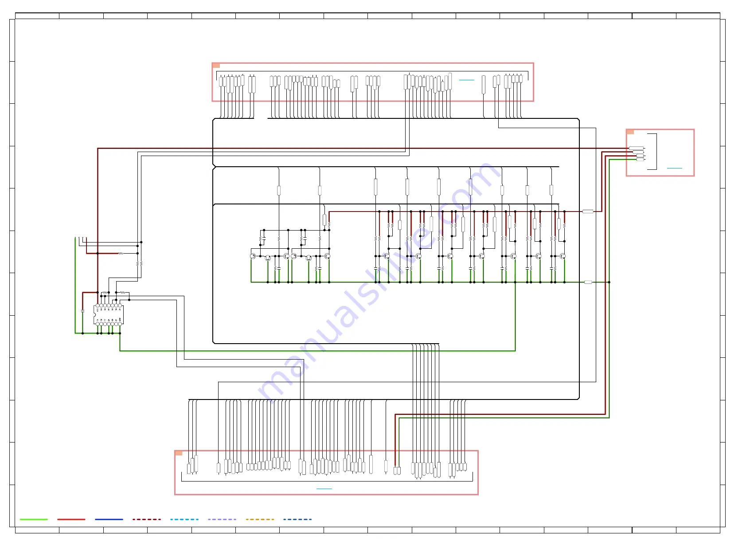Select the green-wired port in right block
The height and width of the screenshot is (560, 754).
pos(640,159)
